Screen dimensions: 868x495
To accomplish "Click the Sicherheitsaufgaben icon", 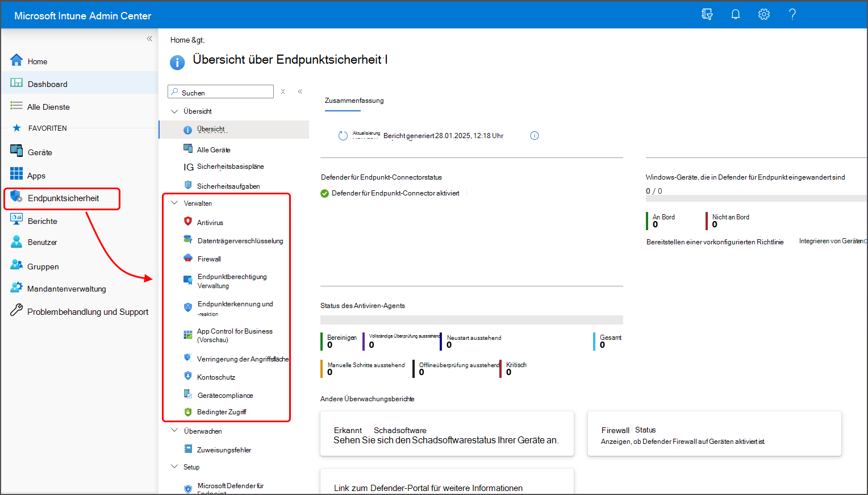I will (x=188, y=185).
